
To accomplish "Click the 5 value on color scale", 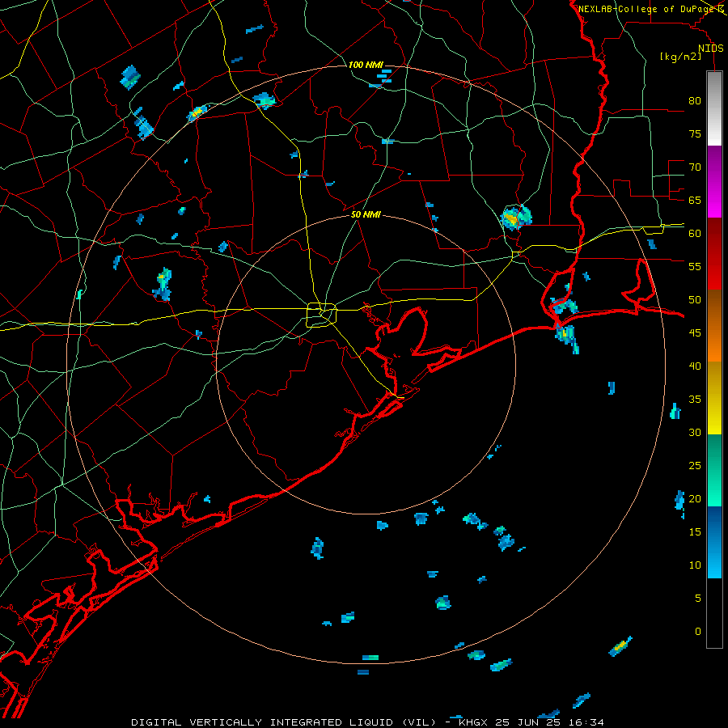I will (698, 598).
